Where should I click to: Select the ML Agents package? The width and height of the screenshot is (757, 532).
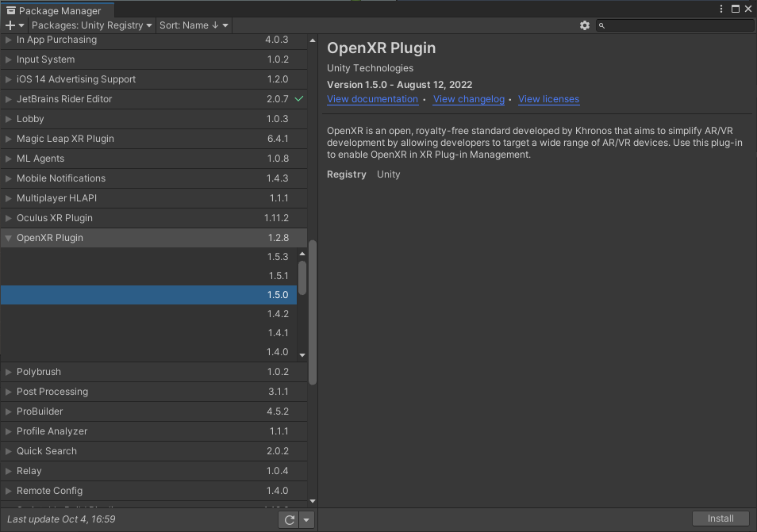pyautogui.click(x=153, y=159)
